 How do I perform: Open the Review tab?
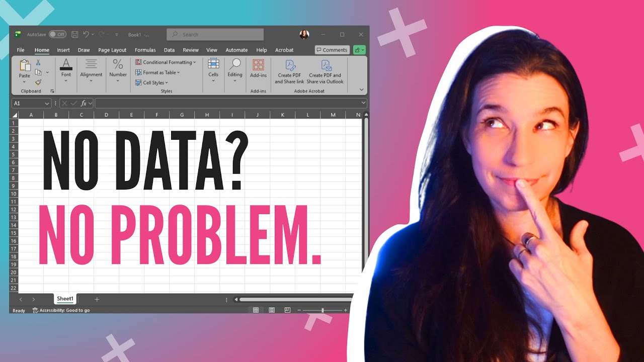191,50
